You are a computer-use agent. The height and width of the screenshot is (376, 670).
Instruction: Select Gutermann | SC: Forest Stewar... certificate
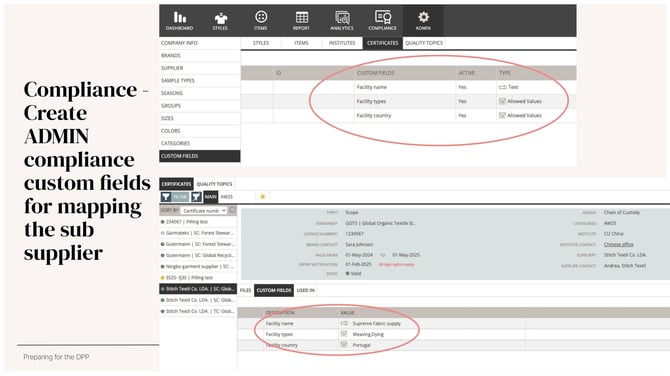198,244
